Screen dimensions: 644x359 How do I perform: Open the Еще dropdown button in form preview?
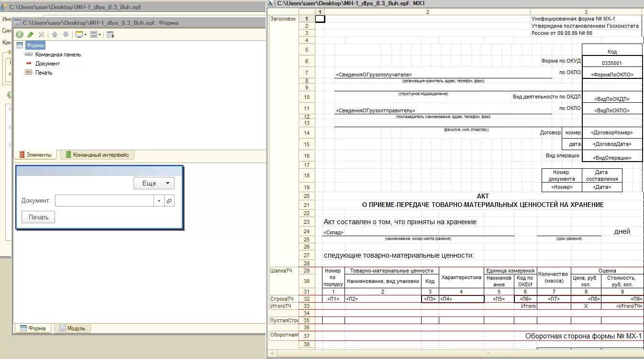(x=154, y=183)
